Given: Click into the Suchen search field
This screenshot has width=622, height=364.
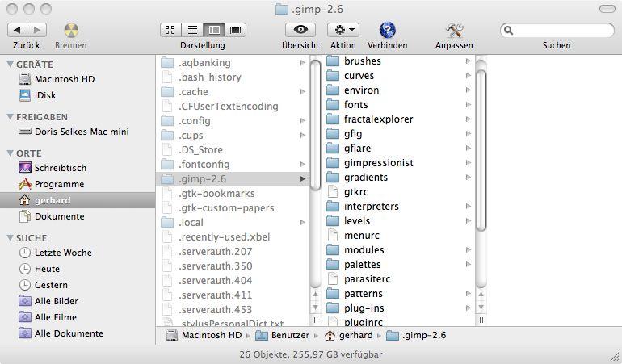Looking at the screenshot, I should pos(557,30).
